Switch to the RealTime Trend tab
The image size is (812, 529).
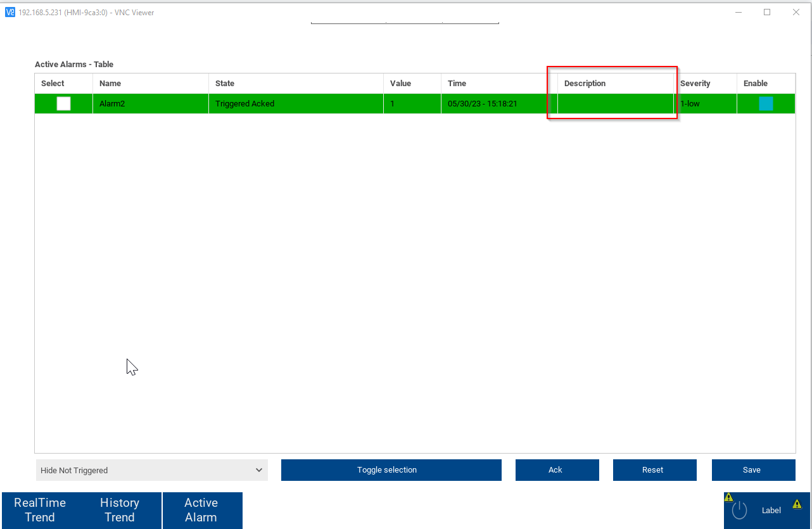[x=40, y=510]
